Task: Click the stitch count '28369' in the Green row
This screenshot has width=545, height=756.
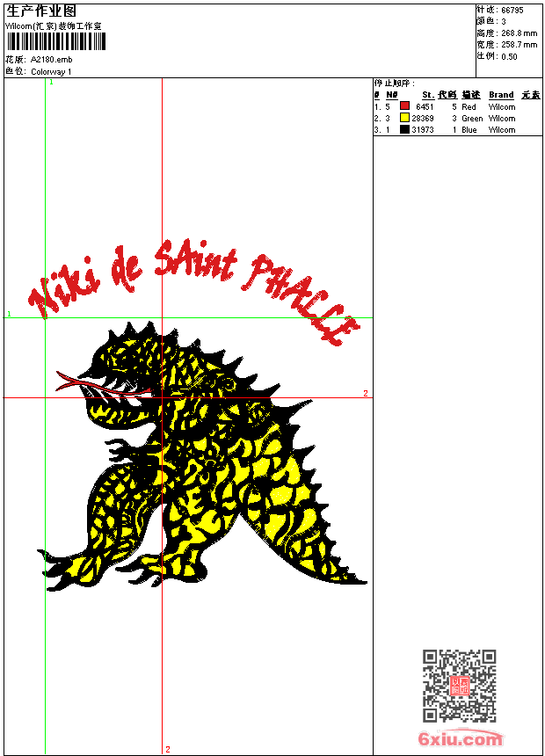Action: coord(423,118)
